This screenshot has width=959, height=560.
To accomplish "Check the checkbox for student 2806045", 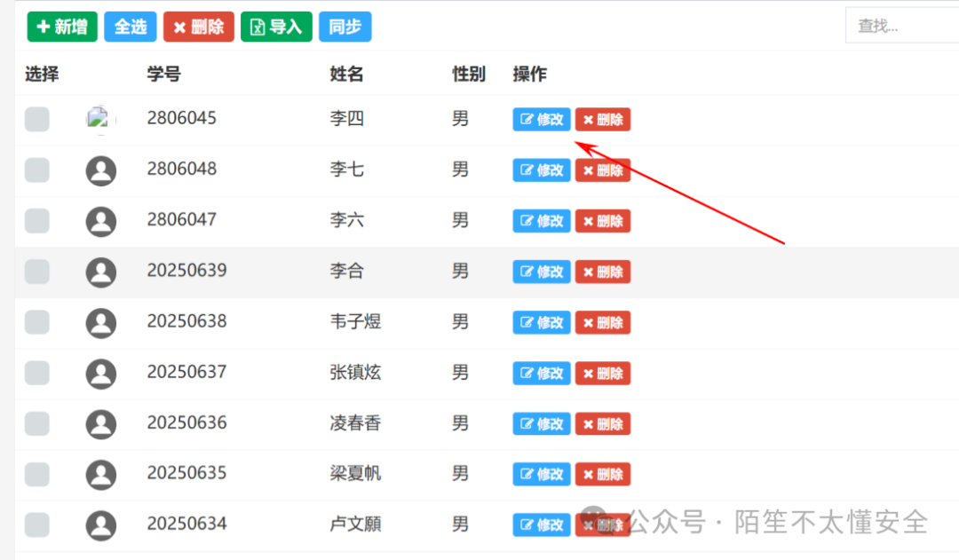I will tap(36, 118).
